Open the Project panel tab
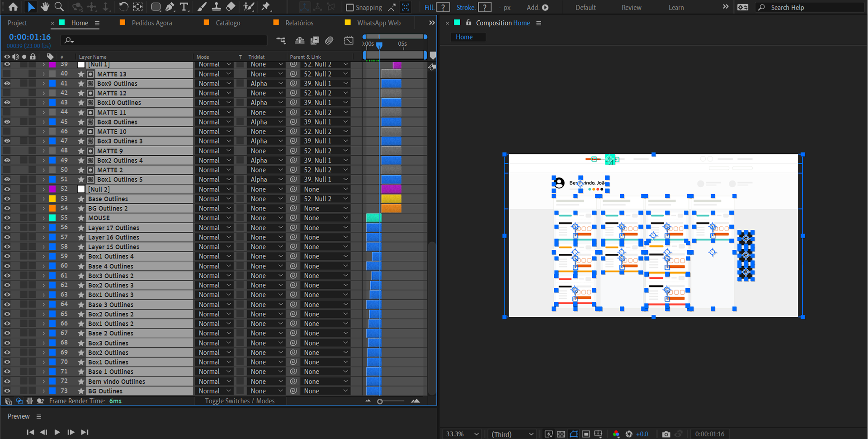This screenshot has width=868, height=439. 17,23
